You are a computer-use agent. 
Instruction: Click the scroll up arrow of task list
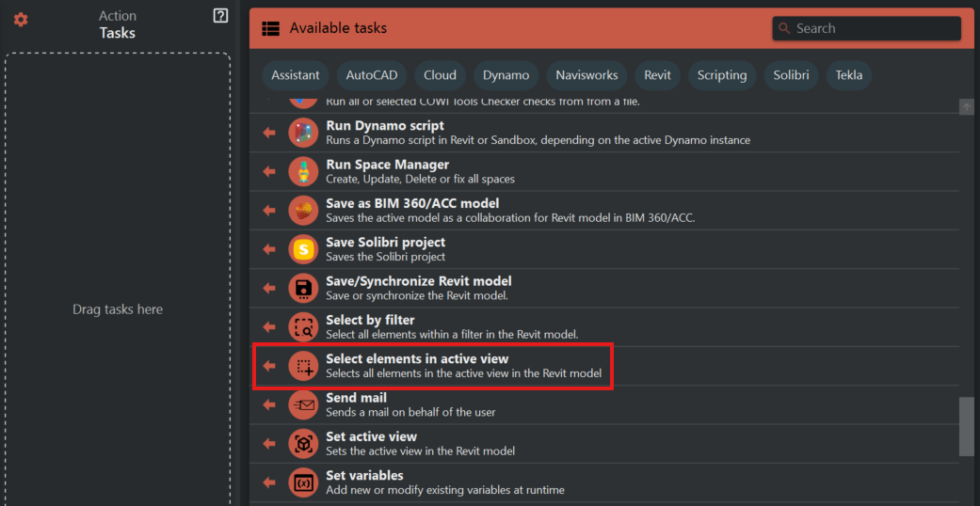point(966,107)
